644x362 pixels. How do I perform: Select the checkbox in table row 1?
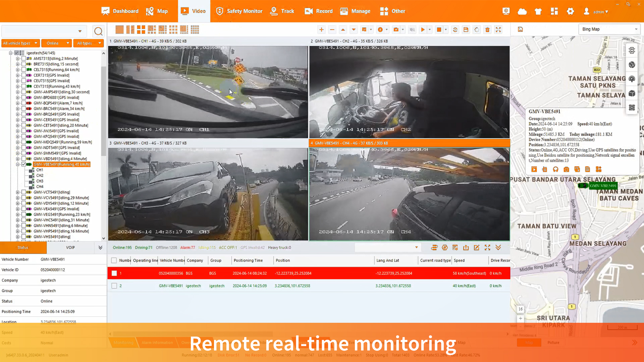[x=114, y=273]
